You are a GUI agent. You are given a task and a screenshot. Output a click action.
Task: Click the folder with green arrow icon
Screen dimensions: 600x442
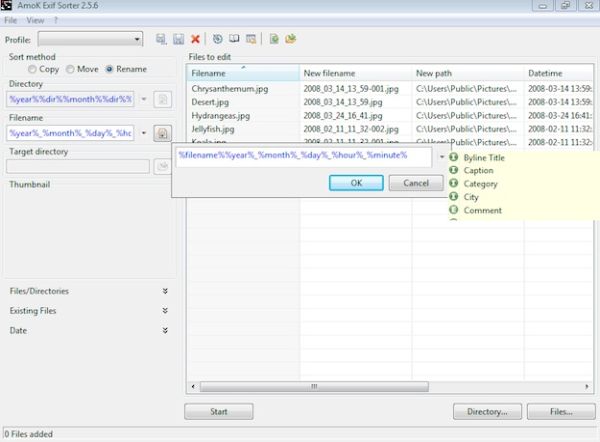290,39
